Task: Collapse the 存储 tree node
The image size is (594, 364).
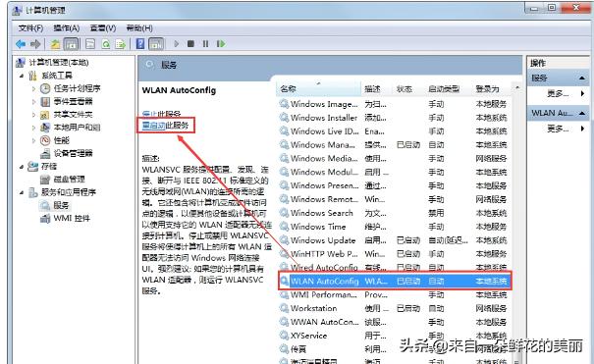Action: 22,166
